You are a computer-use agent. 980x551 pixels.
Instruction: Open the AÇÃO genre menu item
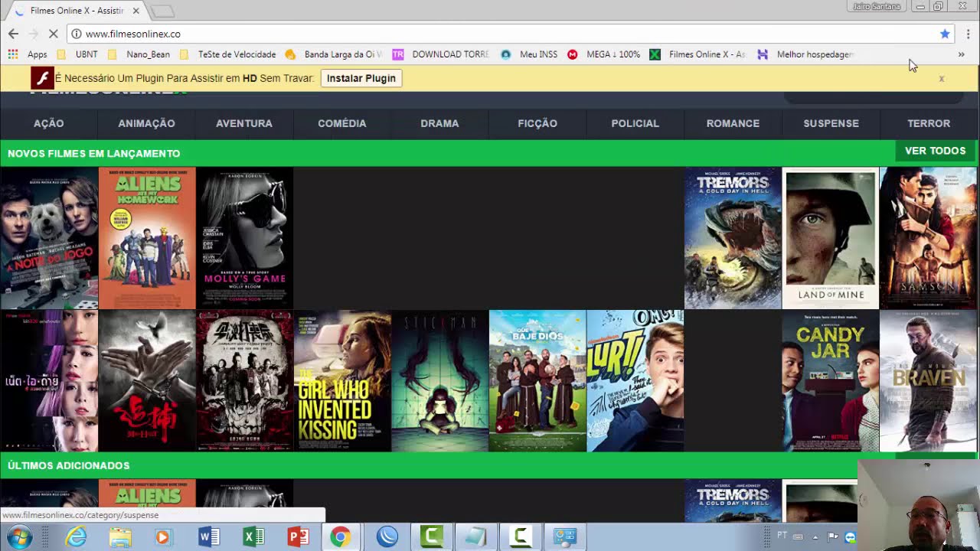tap(48, 123)
